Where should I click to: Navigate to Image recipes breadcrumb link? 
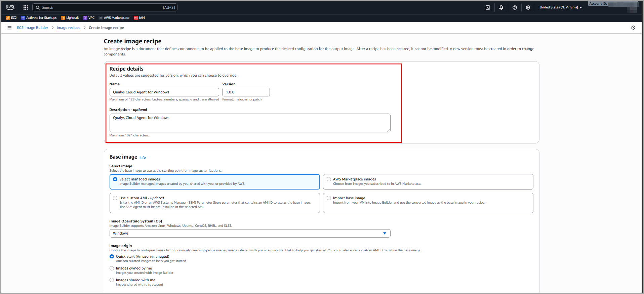point(68,28)
